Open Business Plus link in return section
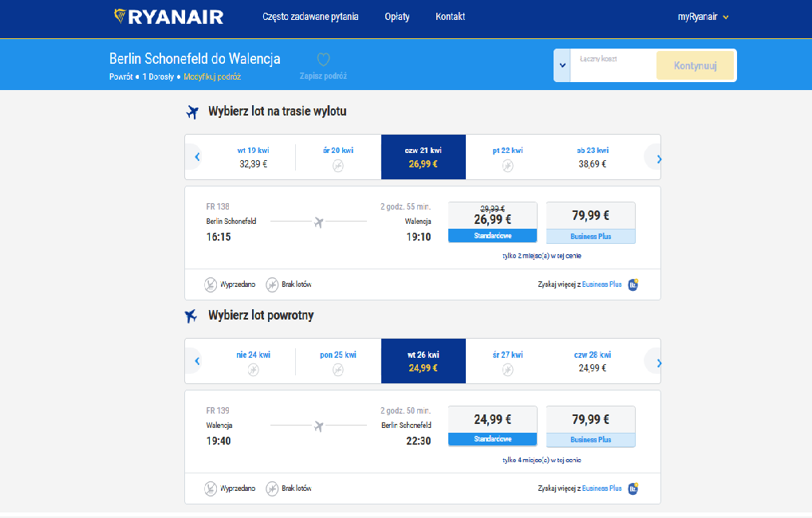 [601, 488]
